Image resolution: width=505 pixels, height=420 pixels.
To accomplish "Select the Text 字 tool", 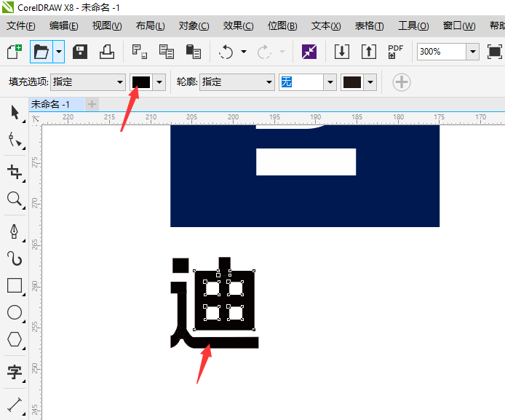I will [x=15, y=373].
